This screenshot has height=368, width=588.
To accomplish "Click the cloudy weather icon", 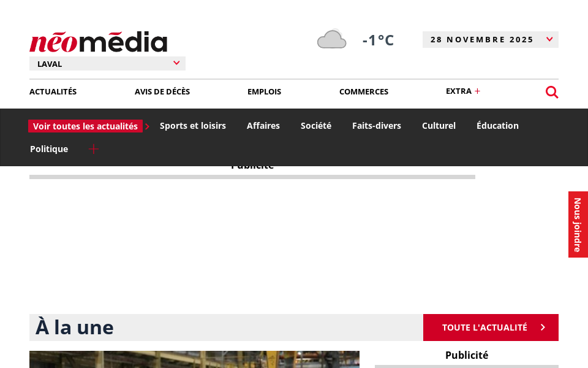I will (331, 39).
